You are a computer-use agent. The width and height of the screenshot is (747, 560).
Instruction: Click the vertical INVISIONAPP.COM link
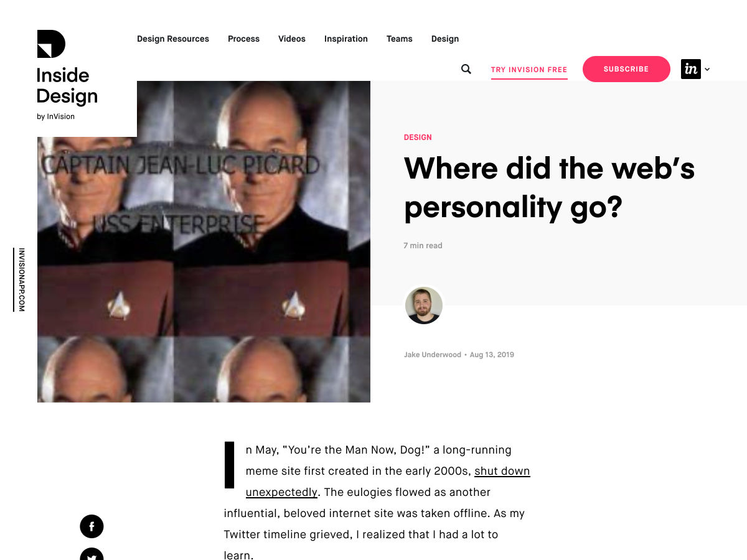click(21, 279)
